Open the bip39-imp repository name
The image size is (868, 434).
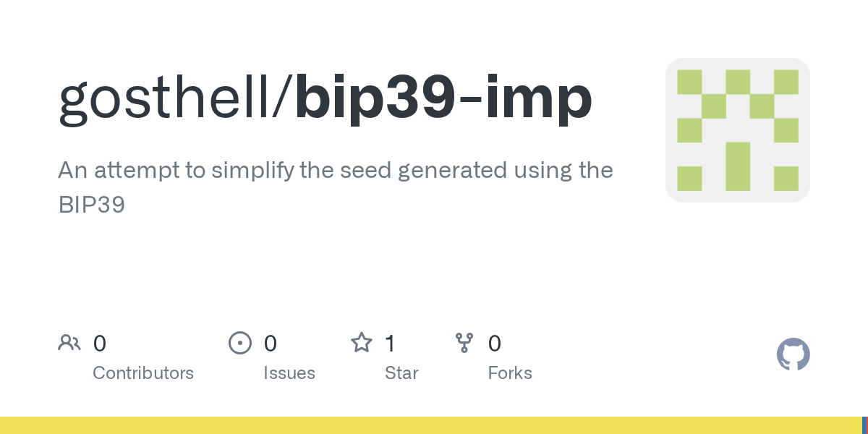443,98
